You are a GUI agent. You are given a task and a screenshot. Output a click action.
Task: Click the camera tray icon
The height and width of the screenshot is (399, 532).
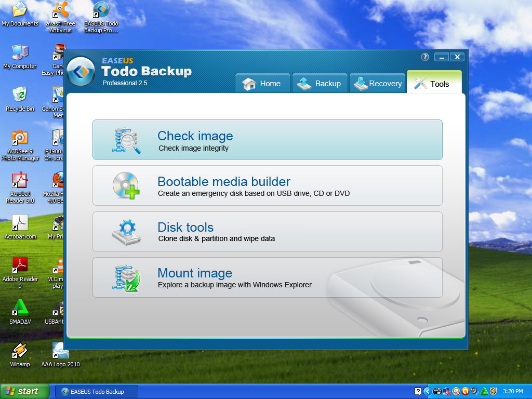(x=437, y=391)
